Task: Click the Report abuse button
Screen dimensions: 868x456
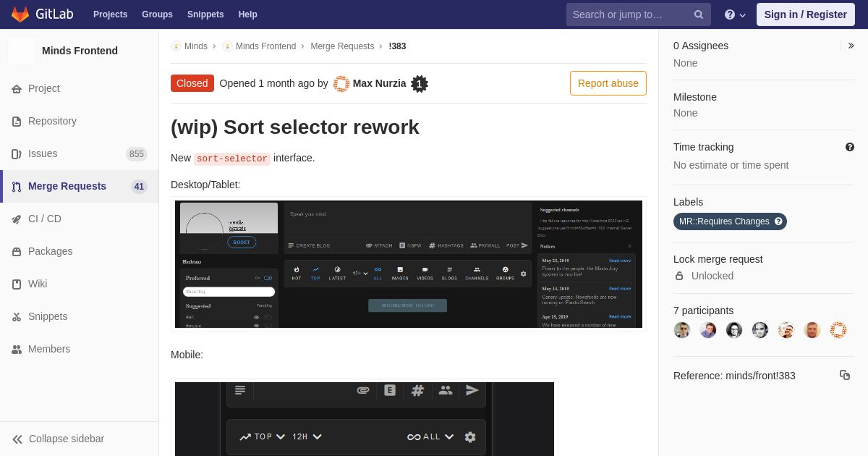Action: [608, 83]
